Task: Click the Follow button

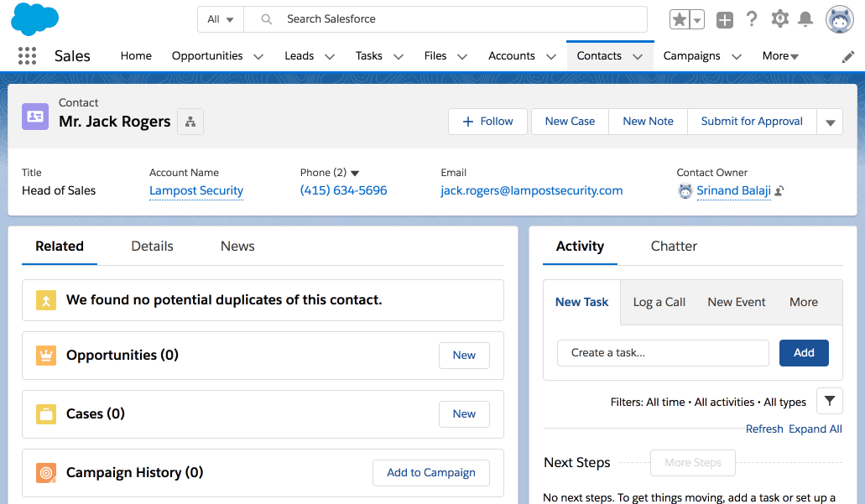Action: pyautogui.click(x=487, y=122)
